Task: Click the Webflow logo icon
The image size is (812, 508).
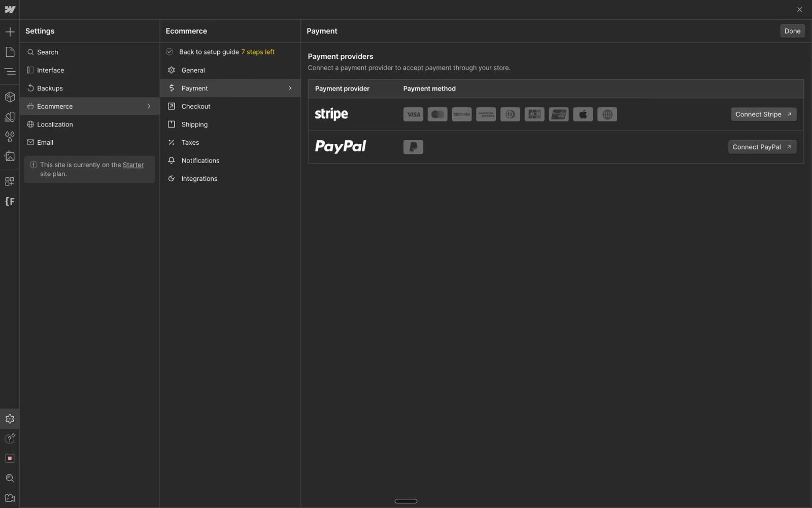Action: pos(10,10)
